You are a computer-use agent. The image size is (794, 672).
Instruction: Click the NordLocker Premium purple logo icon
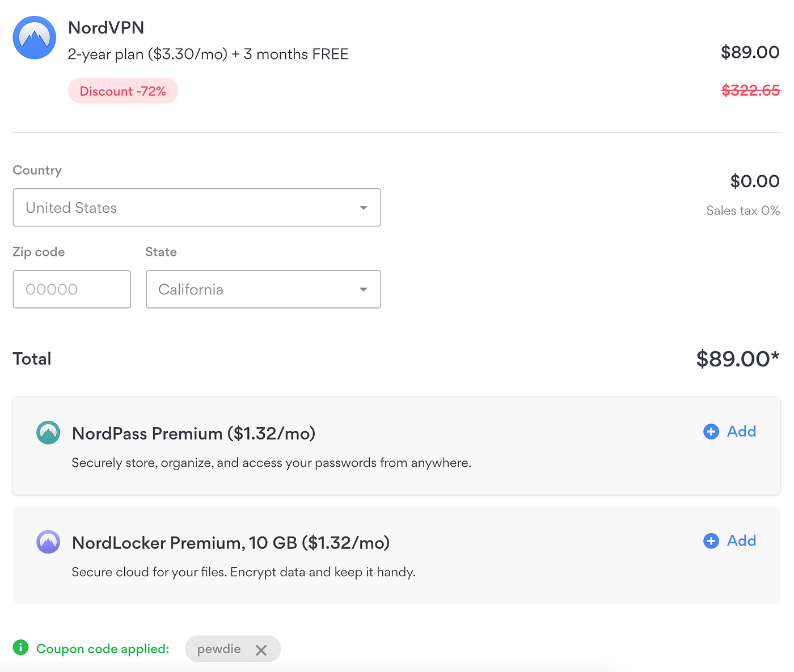pos(48,542)
